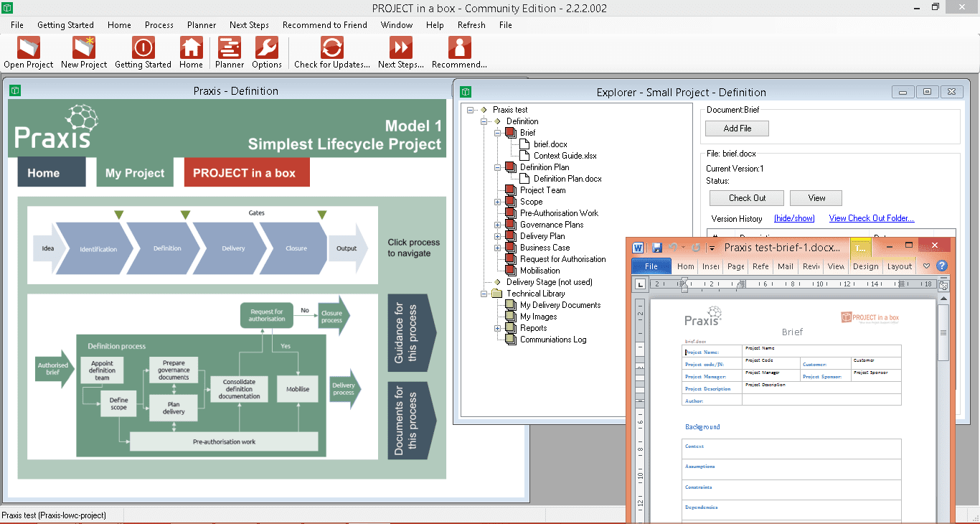Viewport: 980px width, 524px height.
Task: Open the Planner menu
Action: point(202,24)
